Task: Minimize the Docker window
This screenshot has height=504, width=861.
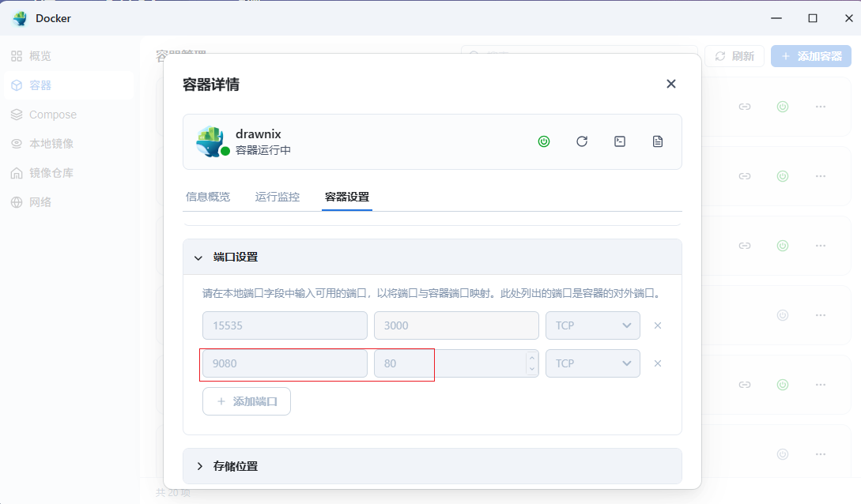Action: (776, 18)
